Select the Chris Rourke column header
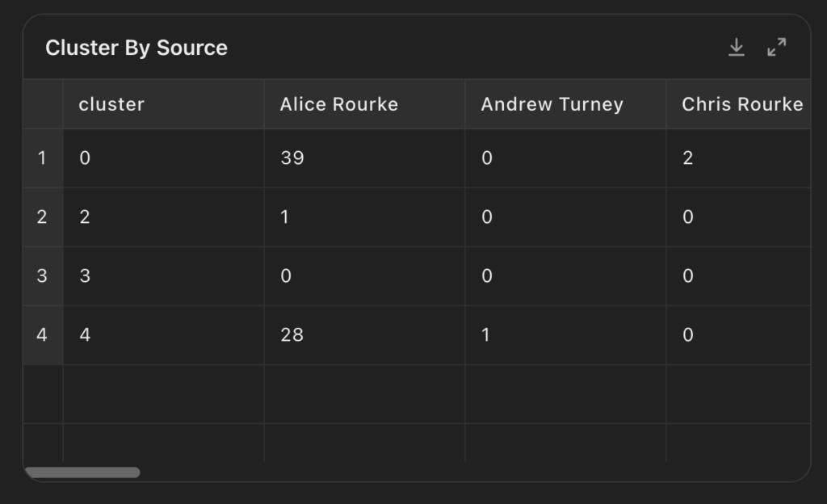This screenshot has height=504, width=827. coord(738,104)
